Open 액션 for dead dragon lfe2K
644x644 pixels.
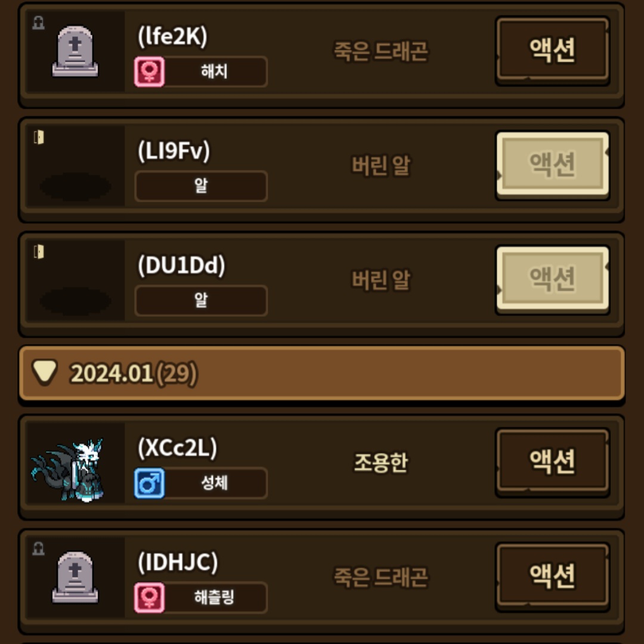click(x=552, y=50)
